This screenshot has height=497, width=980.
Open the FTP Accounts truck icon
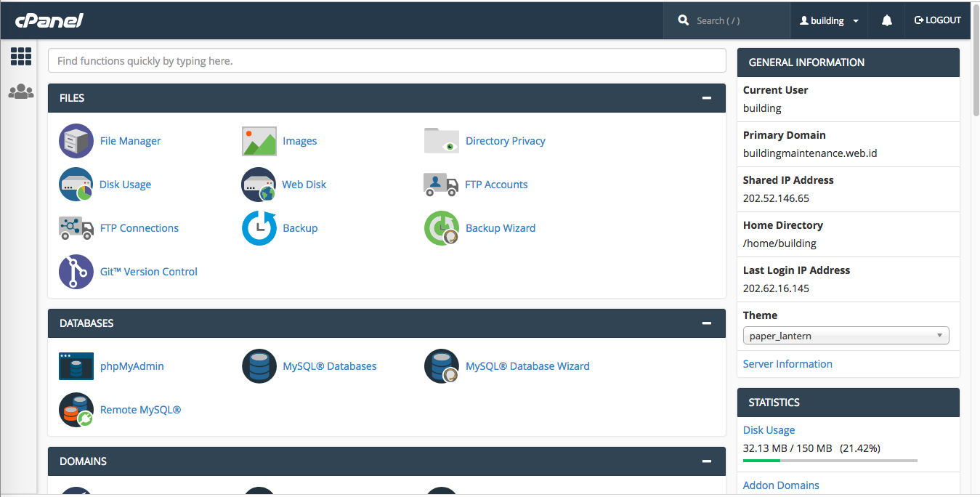coord(441,185)
